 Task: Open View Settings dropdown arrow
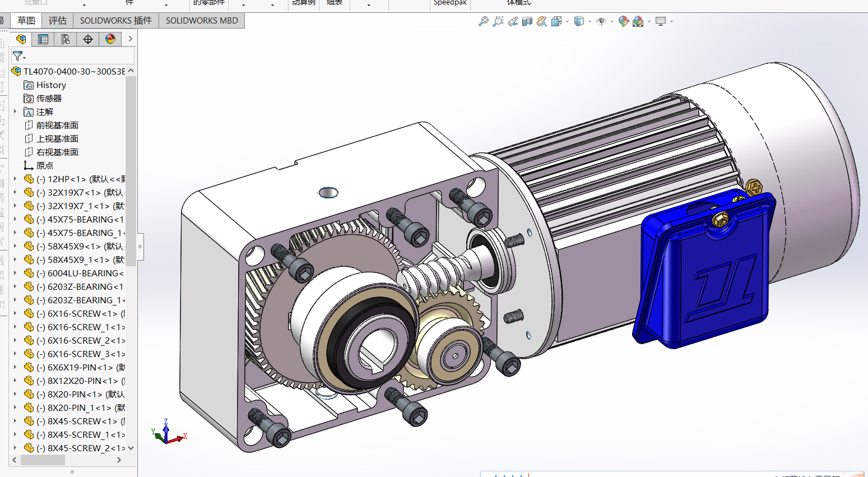click(671, 22)
